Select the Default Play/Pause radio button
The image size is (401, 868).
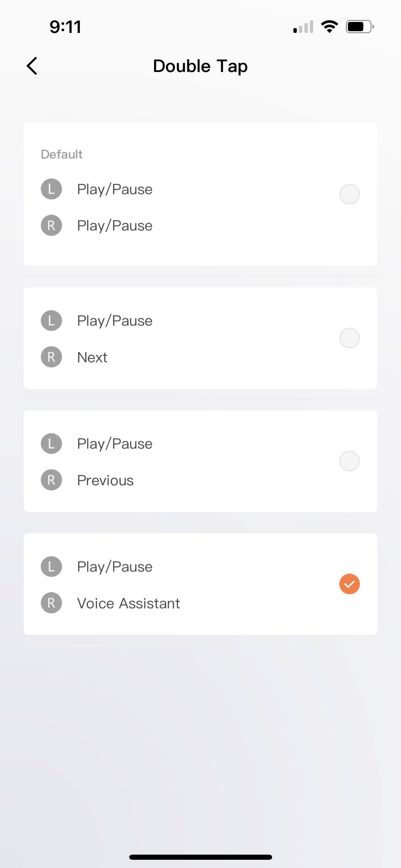[x=349, y=194]
